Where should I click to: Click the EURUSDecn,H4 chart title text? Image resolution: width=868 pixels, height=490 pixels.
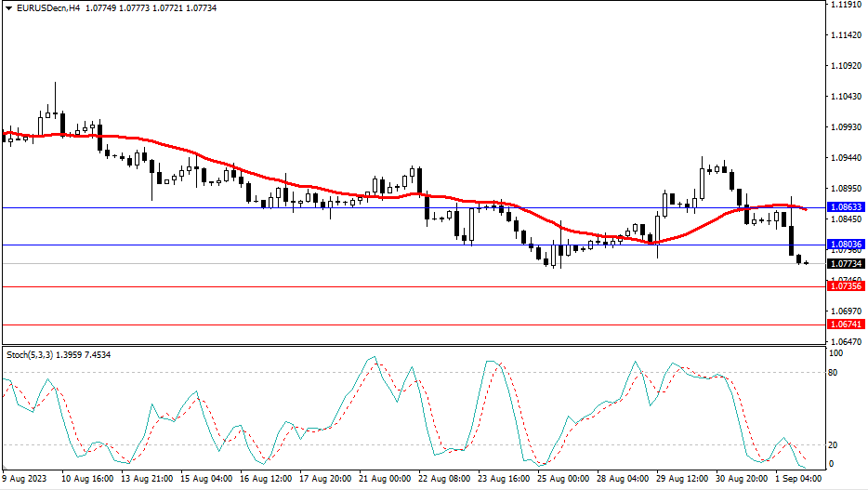coord(47,8)
